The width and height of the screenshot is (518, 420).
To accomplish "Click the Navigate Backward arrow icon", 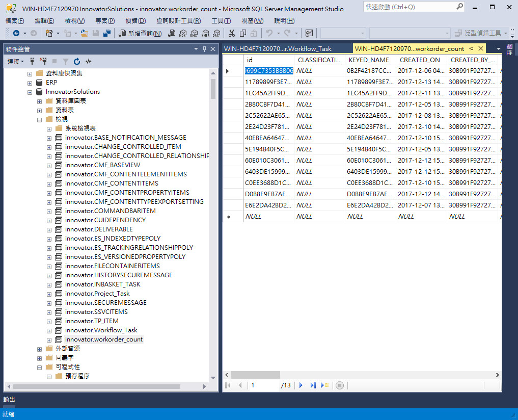I will point(16,33).
